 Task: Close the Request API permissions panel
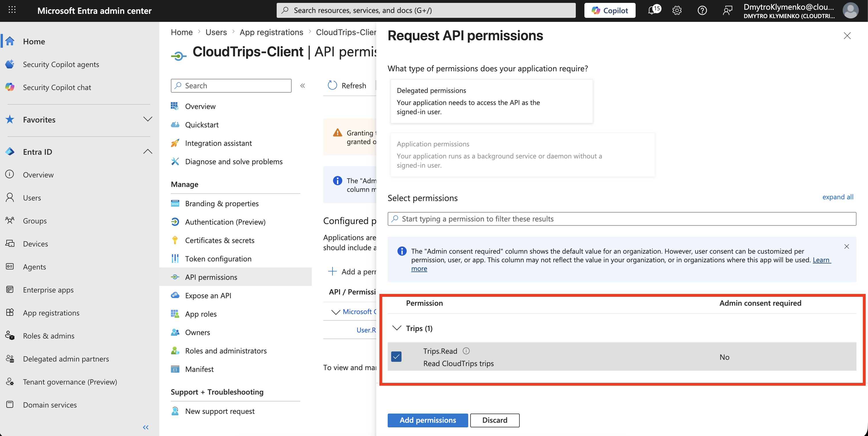pos(847,36)
